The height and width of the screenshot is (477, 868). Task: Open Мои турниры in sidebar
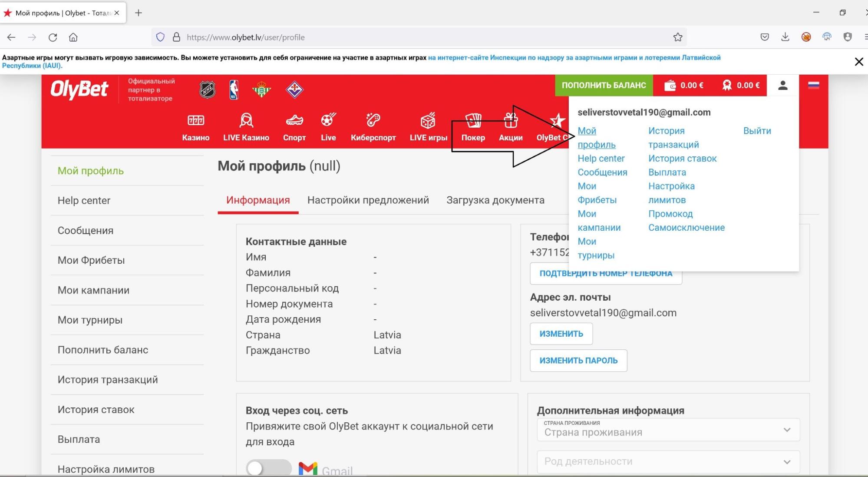127,320
